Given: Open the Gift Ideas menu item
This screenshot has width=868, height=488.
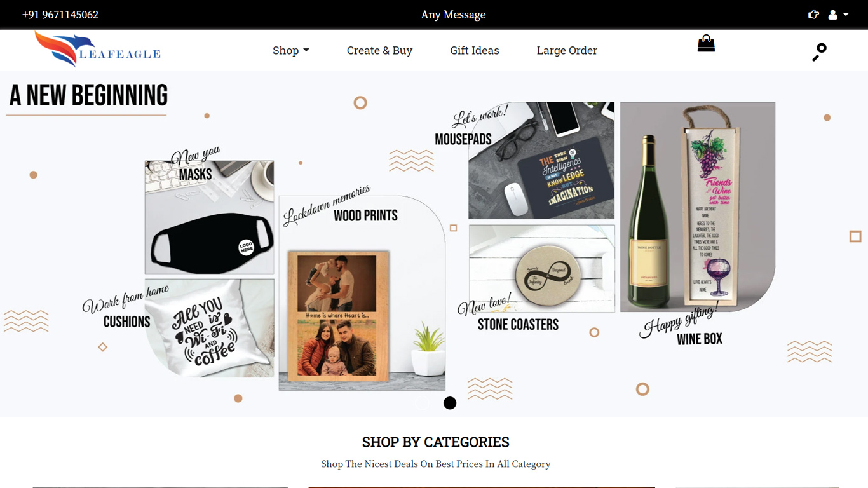Looking at the screenshot, I should point(475,50).
